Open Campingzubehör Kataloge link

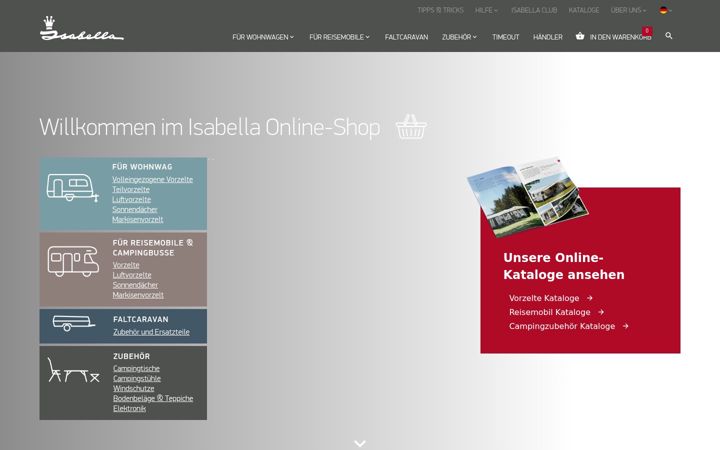(x=562, y=326)
